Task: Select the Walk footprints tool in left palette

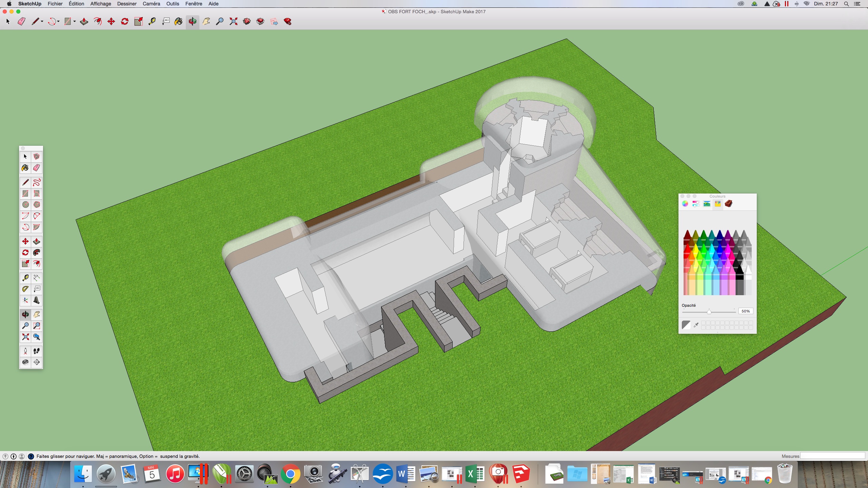Action: point(37,351)
